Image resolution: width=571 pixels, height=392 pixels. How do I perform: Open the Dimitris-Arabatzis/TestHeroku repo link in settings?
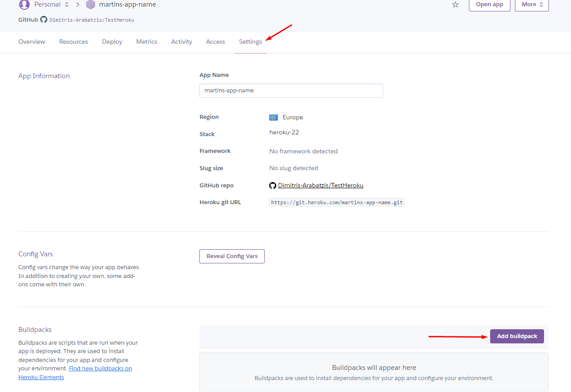tap(320, 185)
